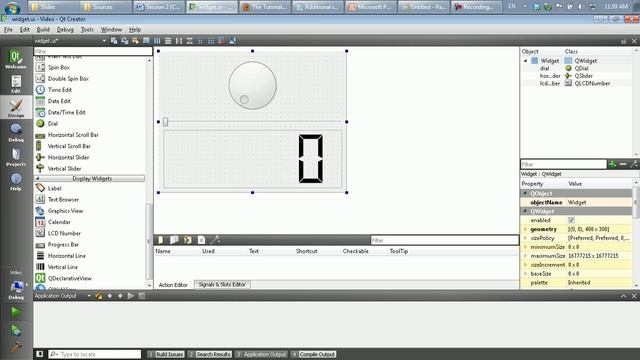Image resolution: width=640 pixels, height=360 pixels.
Task: Open Design mode
Action: [x=16, y=108]
